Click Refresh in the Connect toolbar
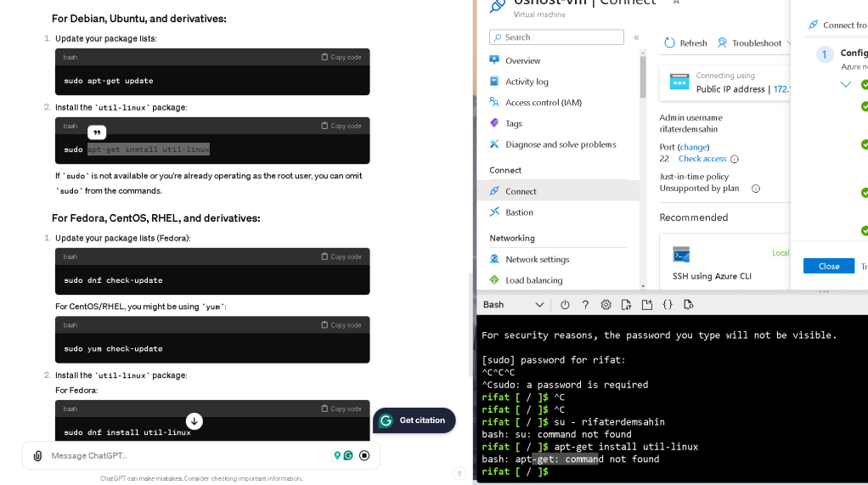The height and width of the screenshot is (485, 868). pyautogui.click(x=685, y=43)
